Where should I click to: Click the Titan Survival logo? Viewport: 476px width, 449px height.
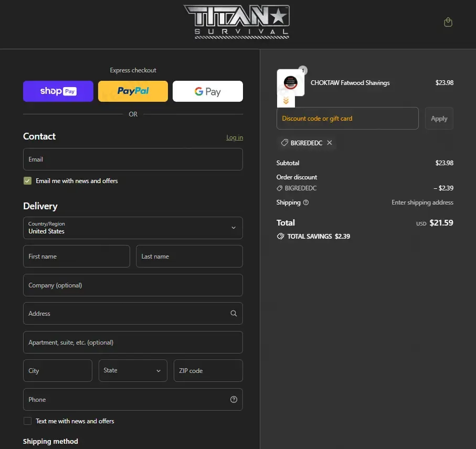pyautogui.click(x=237, y=22)
